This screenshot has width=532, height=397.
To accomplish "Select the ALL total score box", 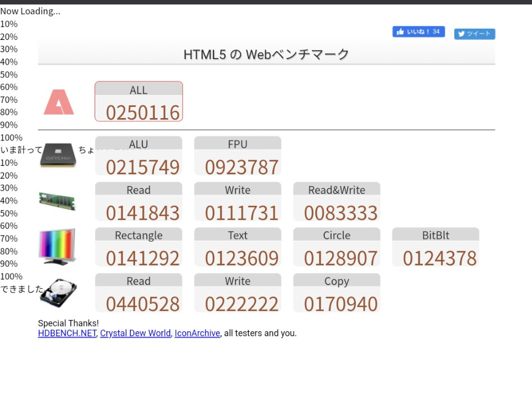I will (x=138, y=102).
